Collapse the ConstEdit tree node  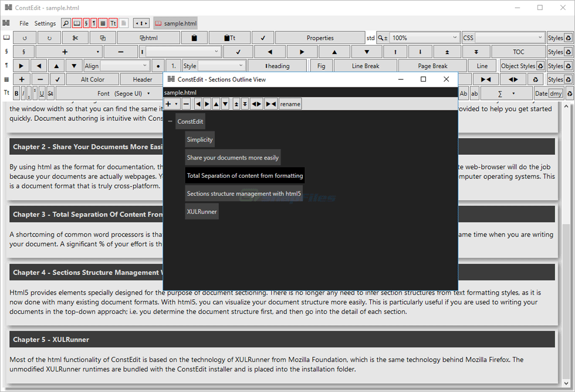point(170,121)
